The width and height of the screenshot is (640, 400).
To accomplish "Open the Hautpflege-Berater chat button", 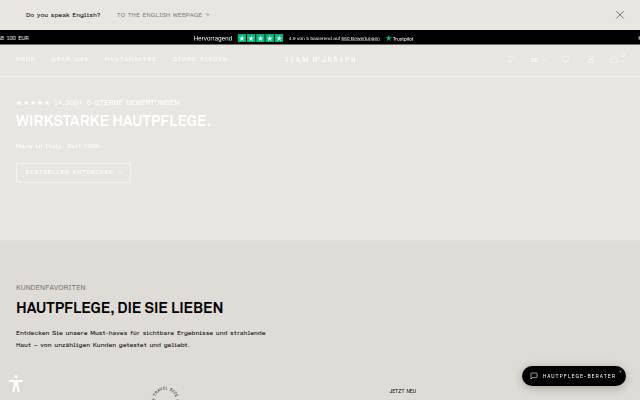I will 574,376.
